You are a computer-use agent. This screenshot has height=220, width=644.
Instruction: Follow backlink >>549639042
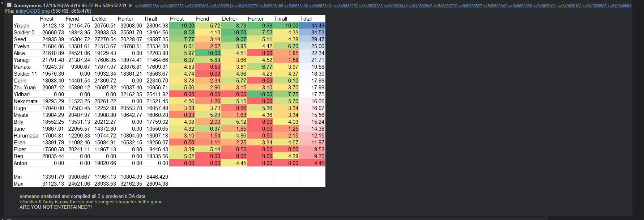[x=495, y=6]
